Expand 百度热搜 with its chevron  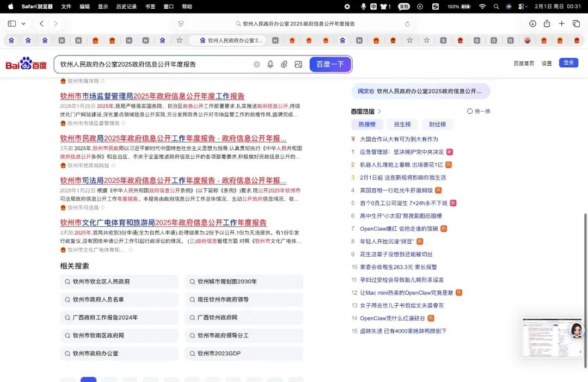379,112
